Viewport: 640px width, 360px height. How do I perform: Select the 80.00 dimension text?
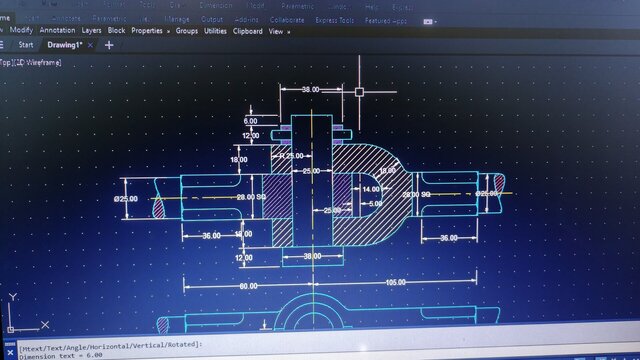(248, 286)
